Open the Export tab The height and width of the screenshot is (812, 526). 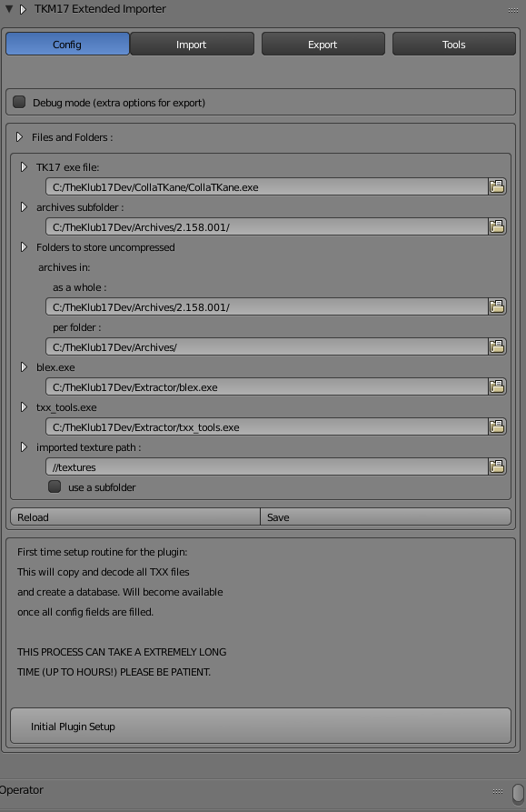(x=323, y=44)
